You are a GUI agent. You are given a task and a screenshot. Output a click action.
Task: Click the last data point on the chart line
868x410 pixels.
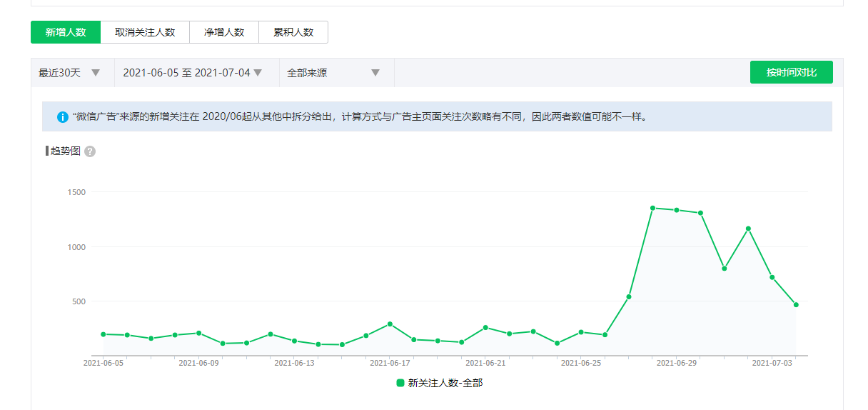796,305
